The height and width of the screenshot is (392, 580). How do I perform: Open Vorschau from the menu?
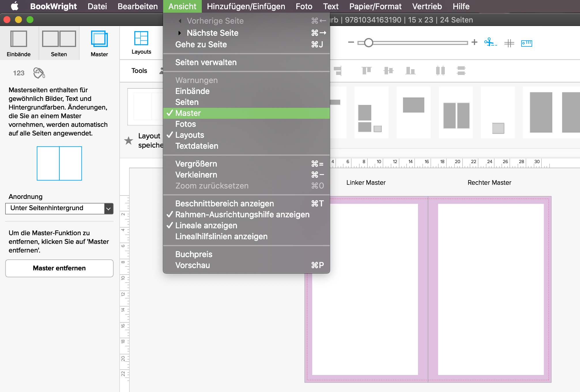[246, 265]
